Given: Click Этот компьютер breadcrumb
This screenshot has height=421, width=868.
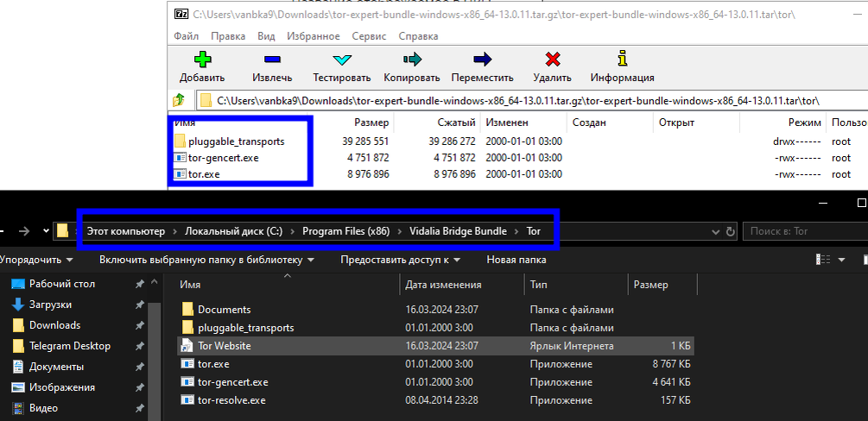Looking at the screenshot, I should click(x=125, y=231).
